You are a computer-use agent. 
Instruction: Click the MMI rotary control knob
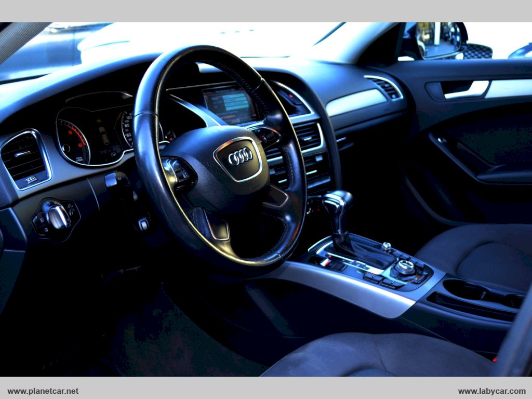[x=405, y=267]
